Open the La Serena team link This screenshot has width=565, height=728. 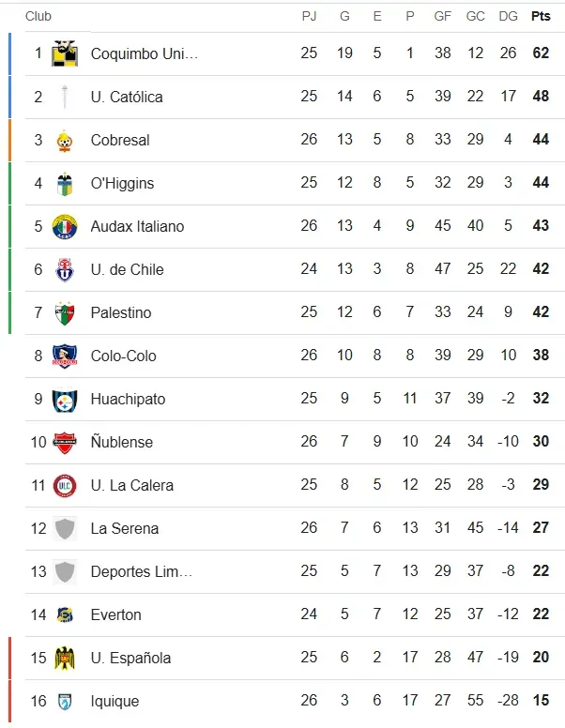point(124,528)
